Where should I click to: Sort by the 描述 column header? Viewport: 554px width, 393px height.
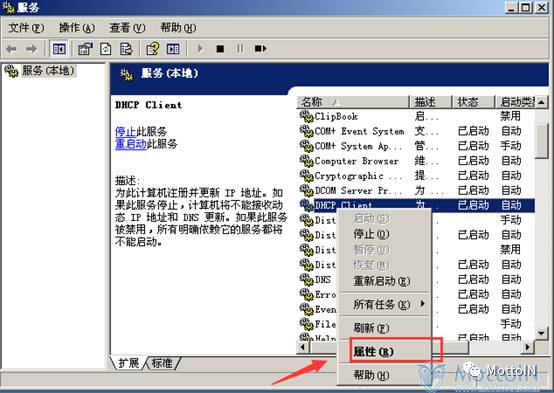pos(431,102)
